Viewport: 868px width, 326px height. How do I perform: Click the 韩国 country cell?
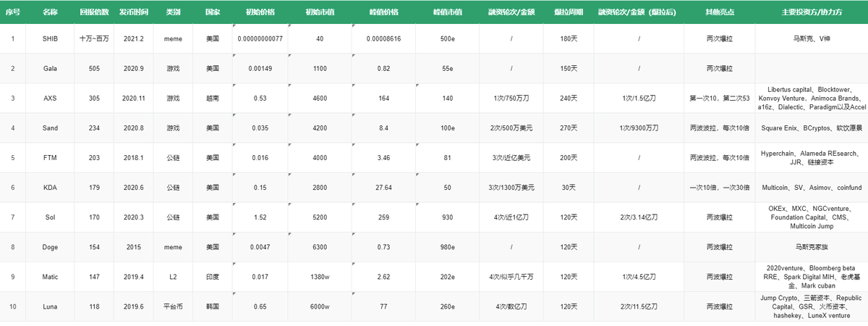213,306
